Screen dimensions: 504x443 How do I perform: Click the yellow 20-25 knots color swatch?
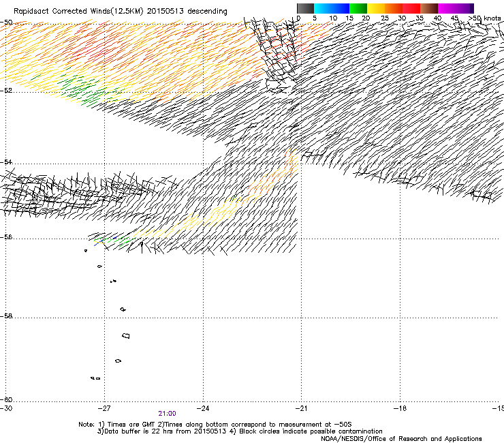tap(376, 8)
